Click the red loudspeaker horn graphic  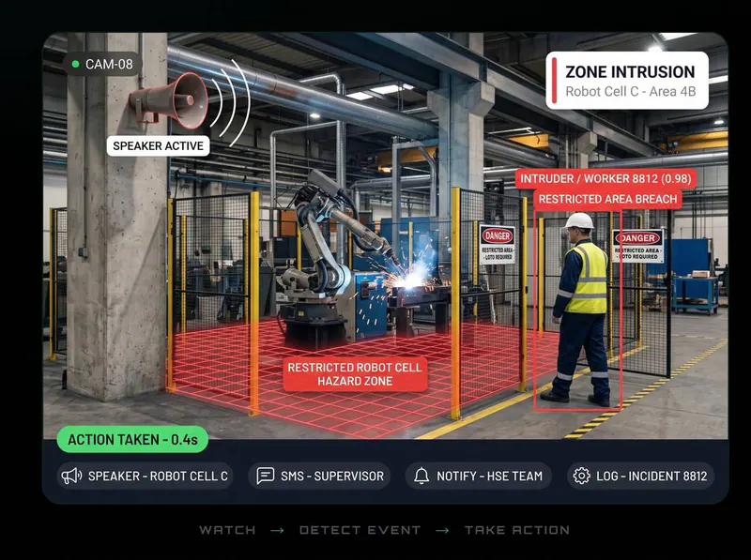click(x=169, y=101)
